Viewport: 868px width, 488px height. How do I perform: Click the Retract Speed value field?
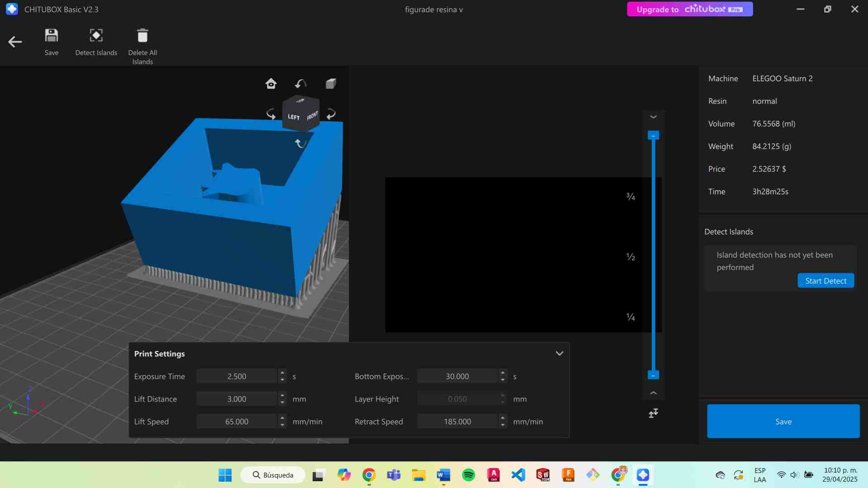457,422
